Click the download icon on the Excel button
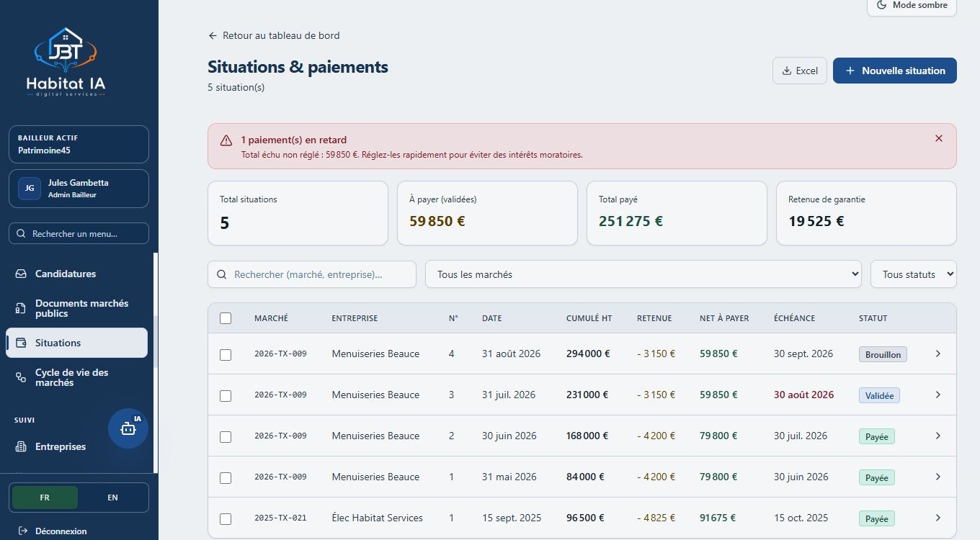The height and width of the screenshot is (540, 980). pos(787,71)
